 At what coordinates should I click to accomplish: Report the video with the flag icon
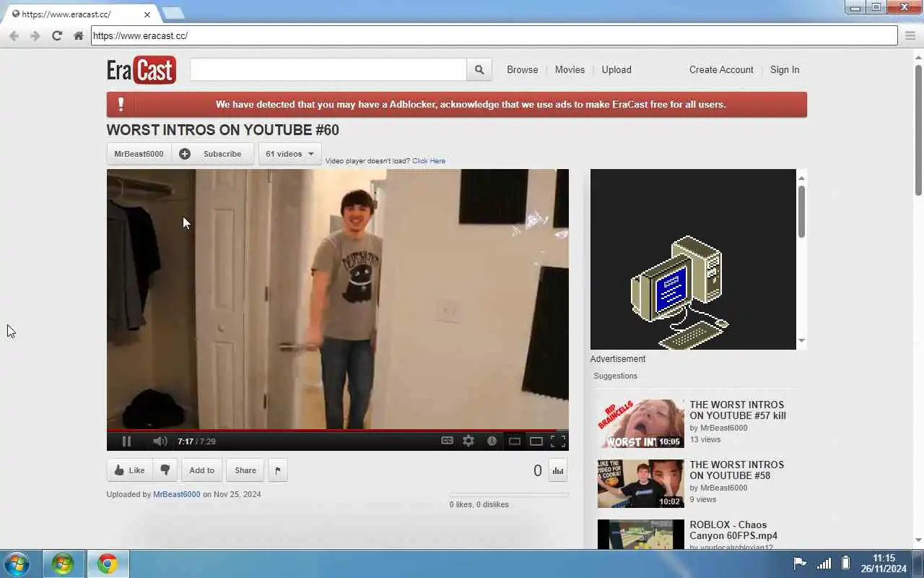[x=277, y=470]
